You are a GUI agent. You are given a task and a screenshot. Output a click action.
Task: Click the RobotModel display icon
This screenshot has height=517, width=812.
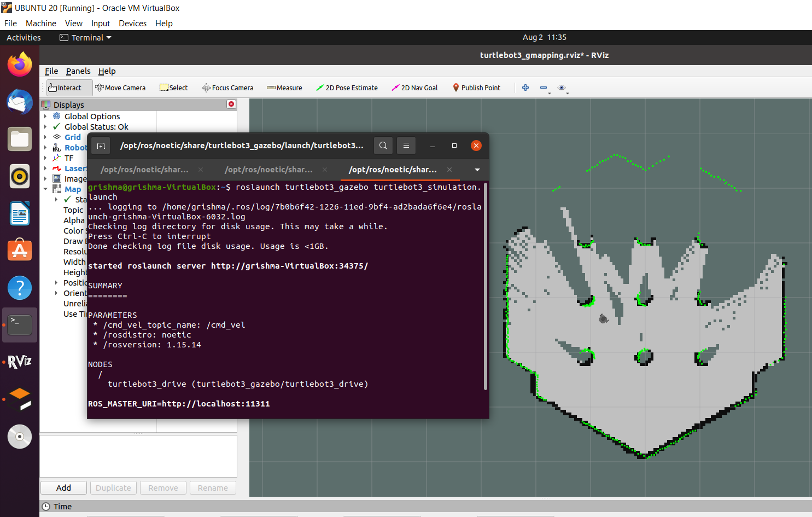click(x=57, y=147)
